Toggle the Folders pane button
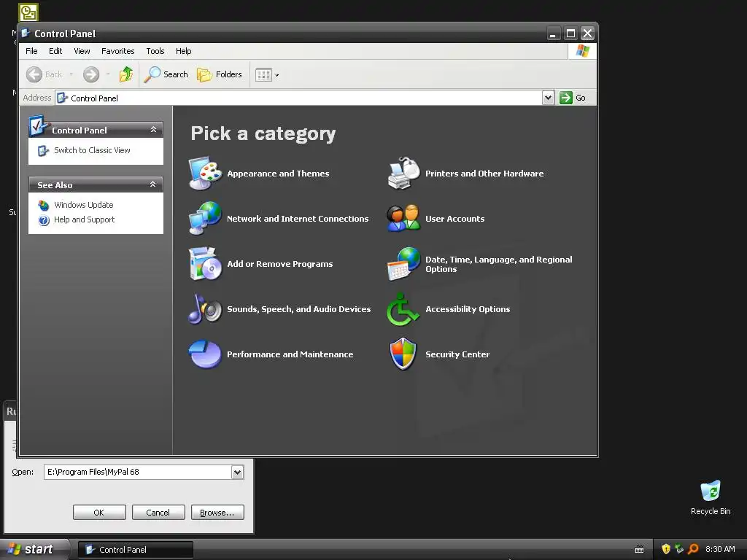This screenshot has height=560, width=747. click(220, 74)
